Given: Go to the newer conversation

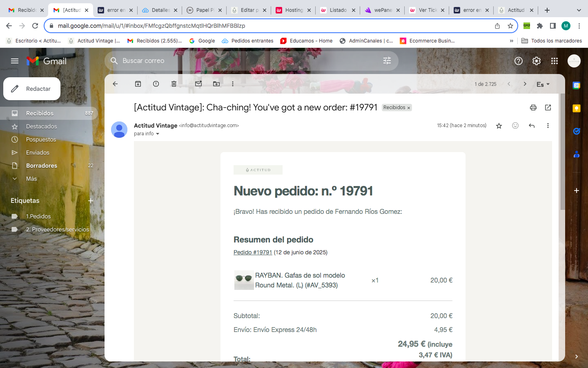Looking at the screenshot, I should (509, 84).
